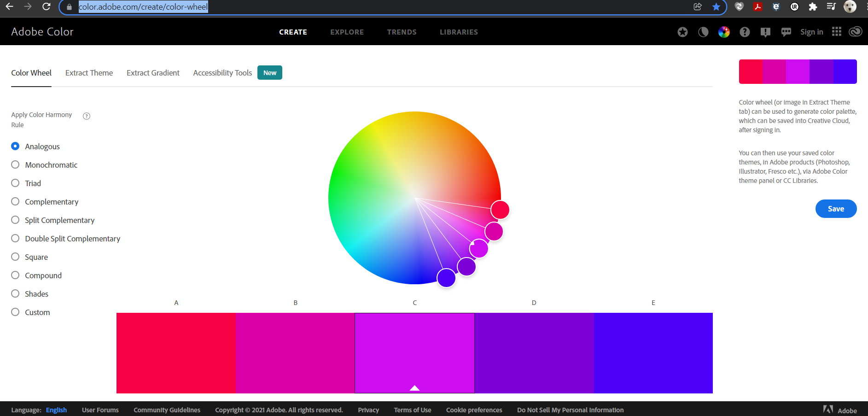Open the chat speech bubble icon
The height and width of the screenshot is (416, 868).
point(786,32)
